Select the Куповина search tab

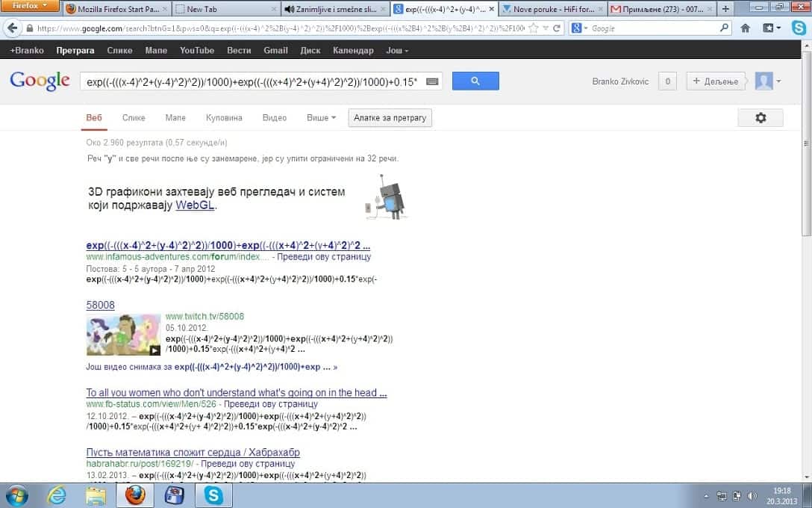pos(224,118)
